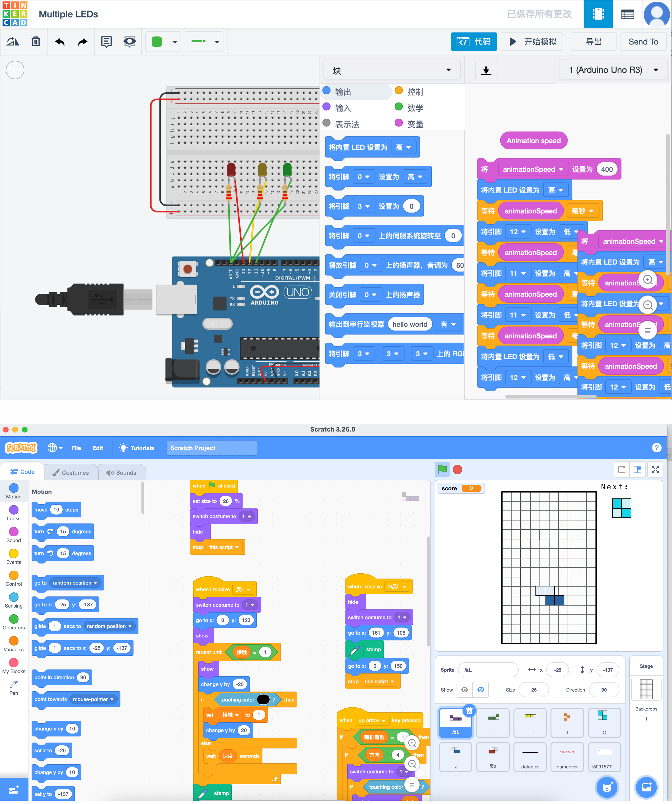The width and height of the screenshot is (672, 804).
Task: Click zoom-to-fit icon on circuit canvas
Action: click(x=15, y=70)
